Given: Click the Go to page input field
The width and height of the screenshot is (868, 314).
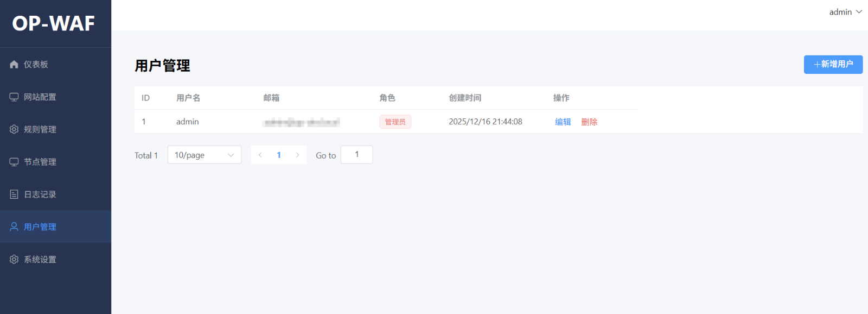Looking at the screenshot, I should tap(356, 155).
